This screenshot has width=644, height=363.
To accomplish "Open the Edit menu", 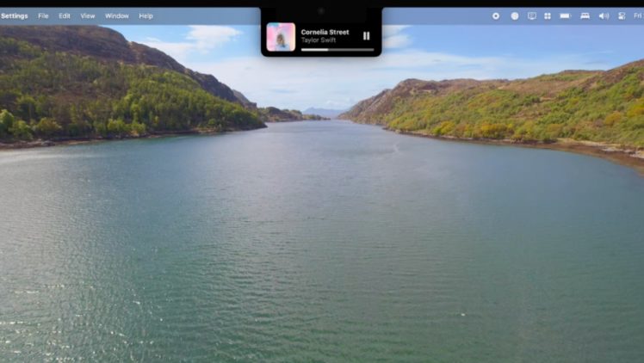I will (65, 15).
